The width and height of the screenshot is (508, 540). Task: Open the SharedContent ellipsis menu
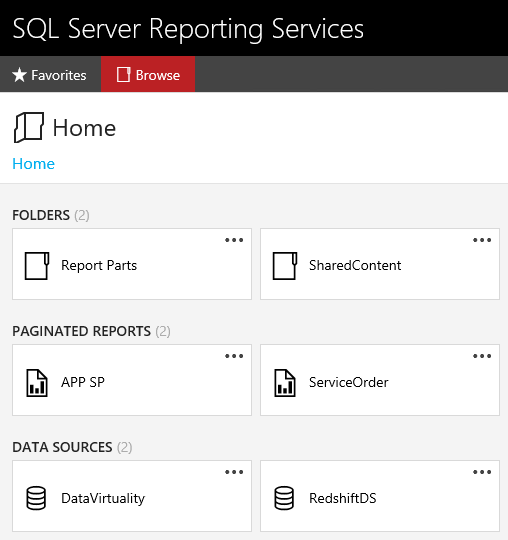tap(482, 240)
